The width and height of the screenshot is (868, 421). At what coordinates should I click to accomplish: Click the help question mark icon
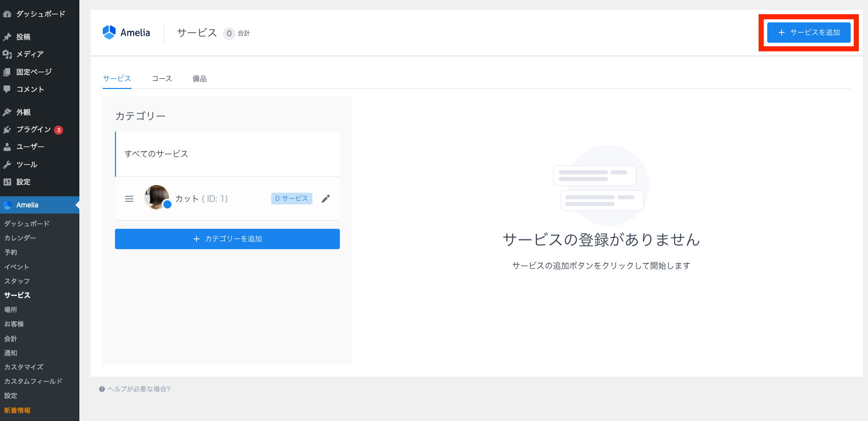pyautogui.click(x=102, y=389)
